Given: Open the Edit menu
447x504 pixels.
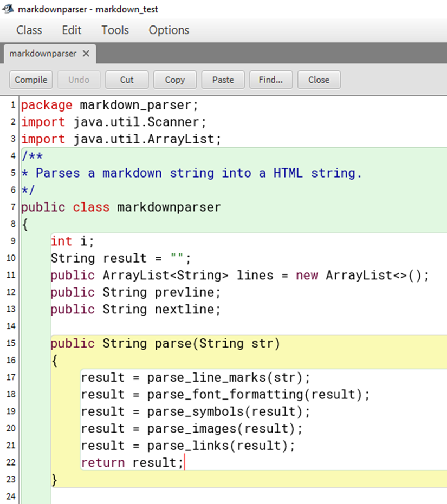Looking at the screenshot, I should click(72, 30).
